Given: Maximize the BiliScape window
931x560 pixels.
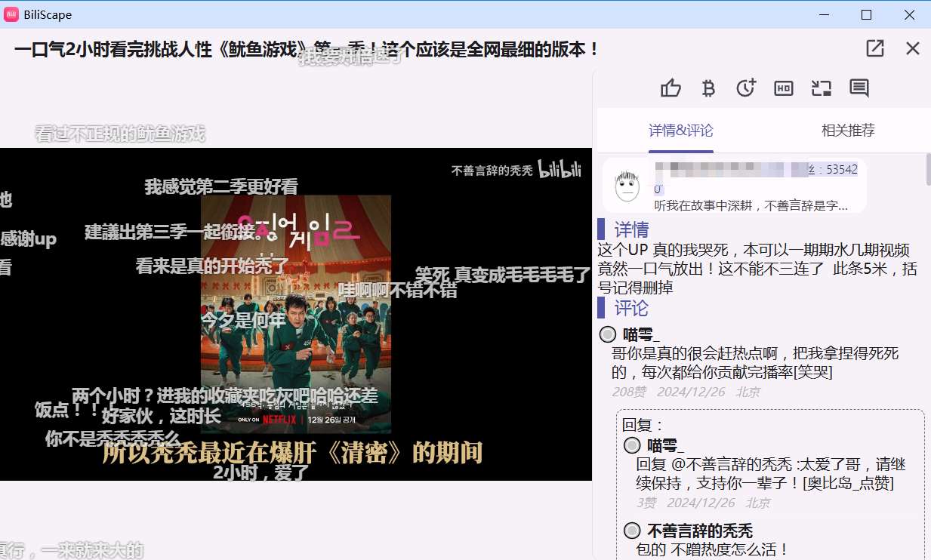Looking at the screenshot, I should (x=867, y=15).
